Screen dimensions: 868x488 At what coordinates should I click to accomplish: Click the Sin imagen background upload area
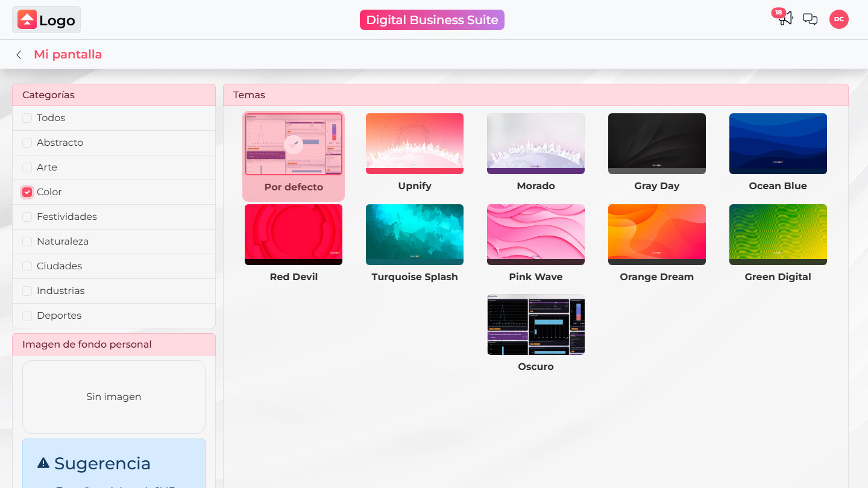click(x=114, y=397)
